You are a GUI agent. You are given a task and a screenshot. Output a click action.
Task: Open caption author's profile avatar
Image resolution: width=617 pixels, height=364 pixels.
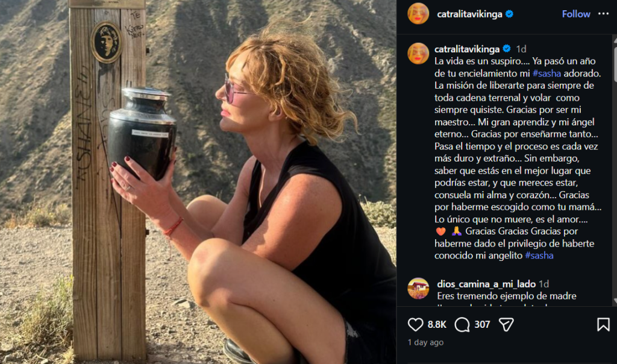[418, 53]
